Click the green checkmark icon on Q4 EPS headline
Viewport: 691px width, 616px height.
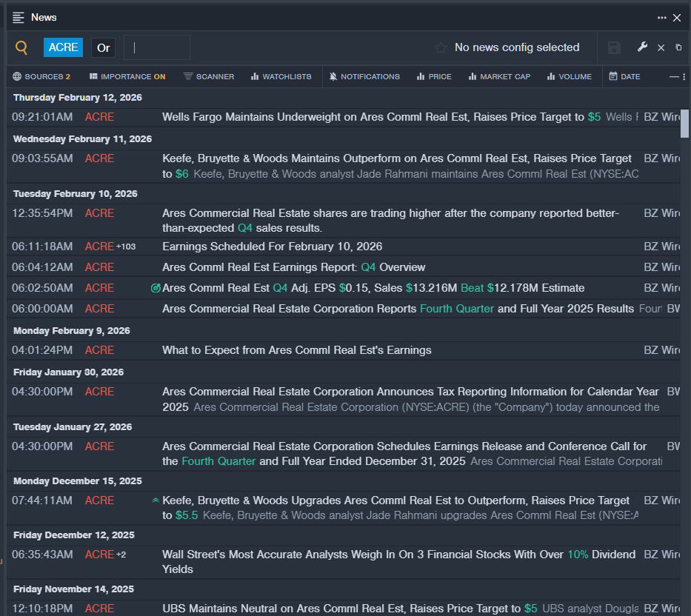(x=156, y=288)
